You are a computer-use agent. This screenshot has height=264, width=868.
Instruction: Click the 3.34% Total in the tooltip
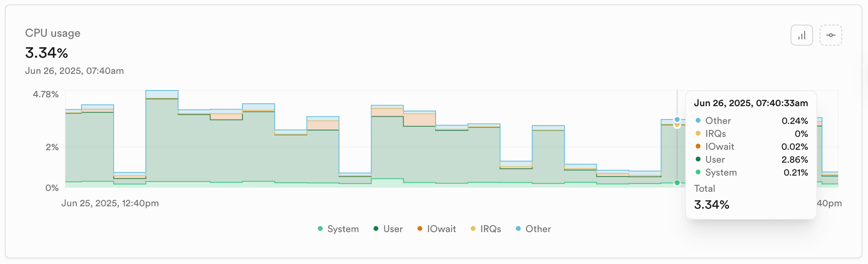point(711,205)
